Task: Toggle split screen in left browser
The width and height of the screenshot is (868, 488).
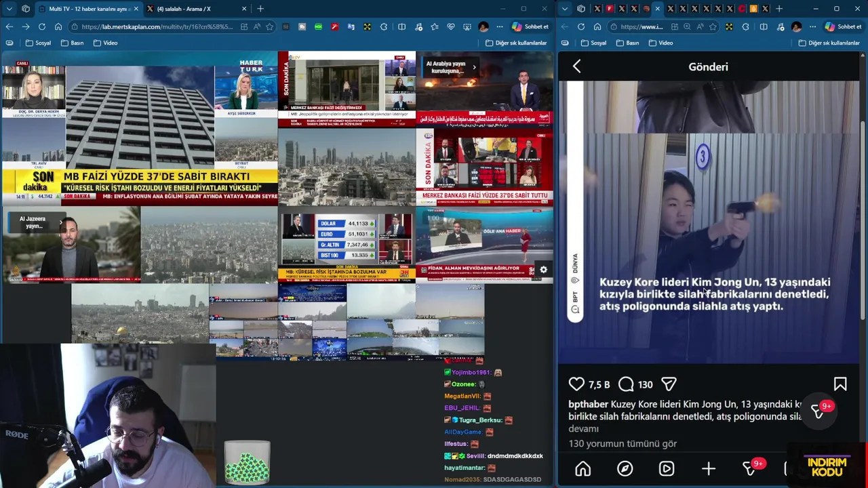Action: pyautogui.click(x=401, y=26)
